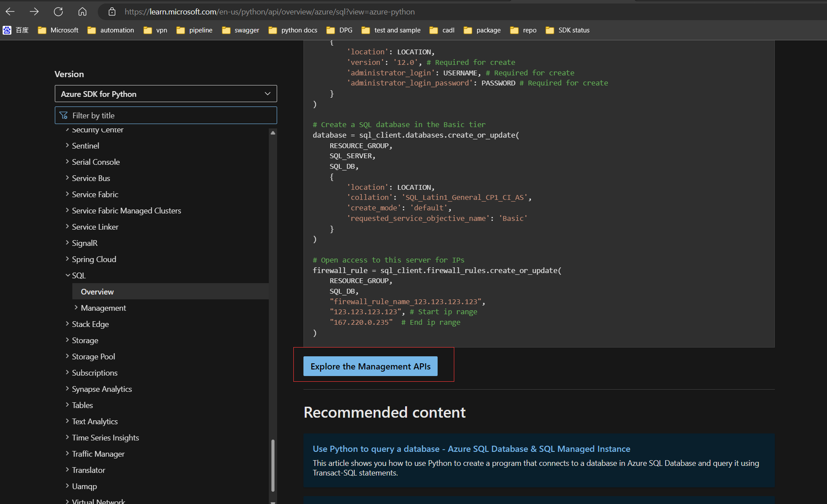Image resolution: width=827 pixels, height=504 pixels.
Task: Click the browser address bar URL
Action: pyautogui.click(x=270, y=12)
